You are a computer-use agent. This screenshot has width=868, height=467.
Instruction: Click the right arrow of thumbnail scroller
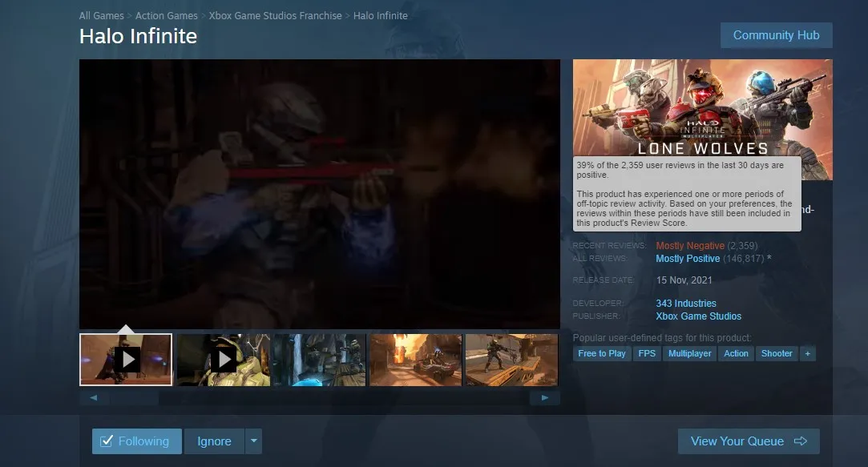[x=545, y=397]
